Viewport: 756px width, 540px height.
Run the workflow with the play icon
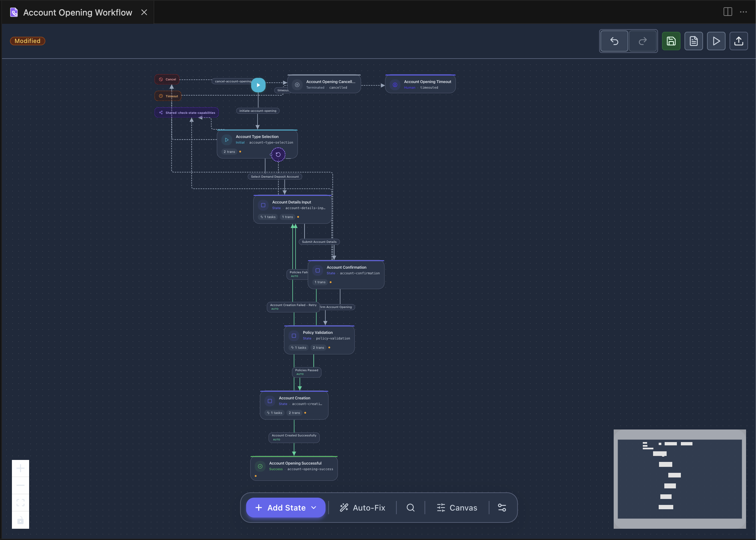716,41
